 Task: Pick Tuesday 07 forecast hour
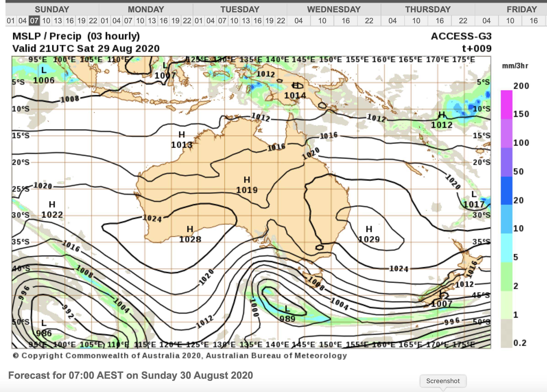point(222,21)
